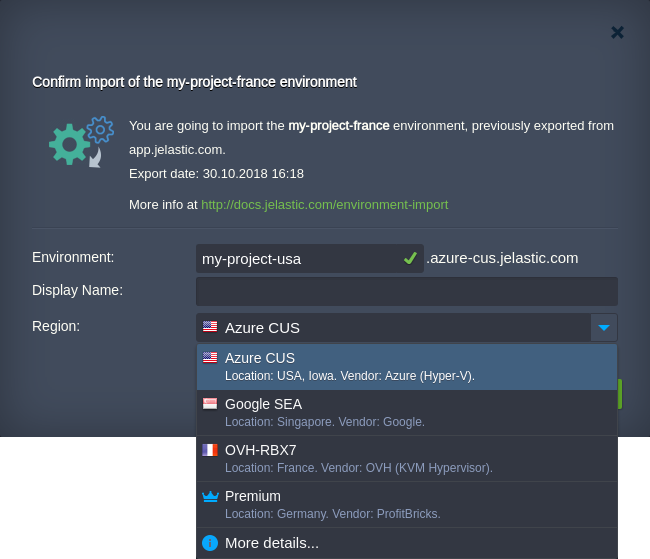Click the France flag icon beside OVH-RBX7
Viewport: 650px width, 559px height.
[210, 450]
